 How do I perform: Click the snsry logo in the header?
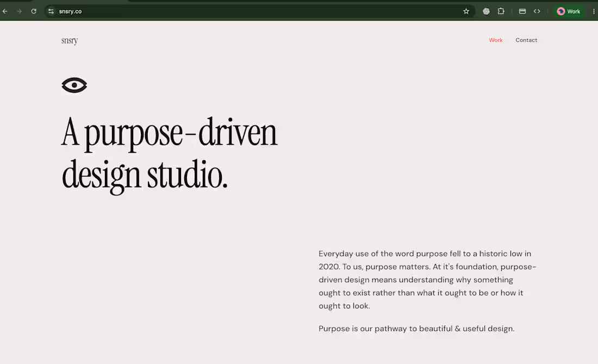point(70,40)
